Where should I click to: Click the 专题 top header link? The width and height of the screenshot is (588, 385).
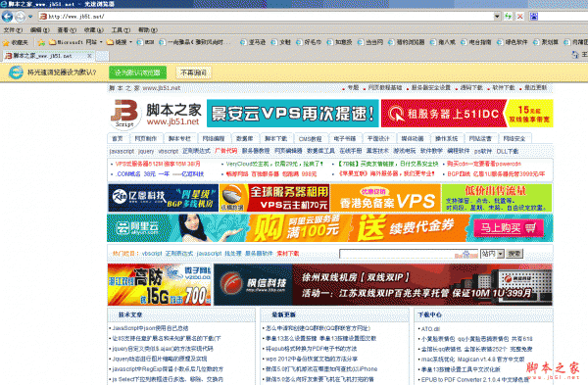pyautogui.click(x=353, y=87)
